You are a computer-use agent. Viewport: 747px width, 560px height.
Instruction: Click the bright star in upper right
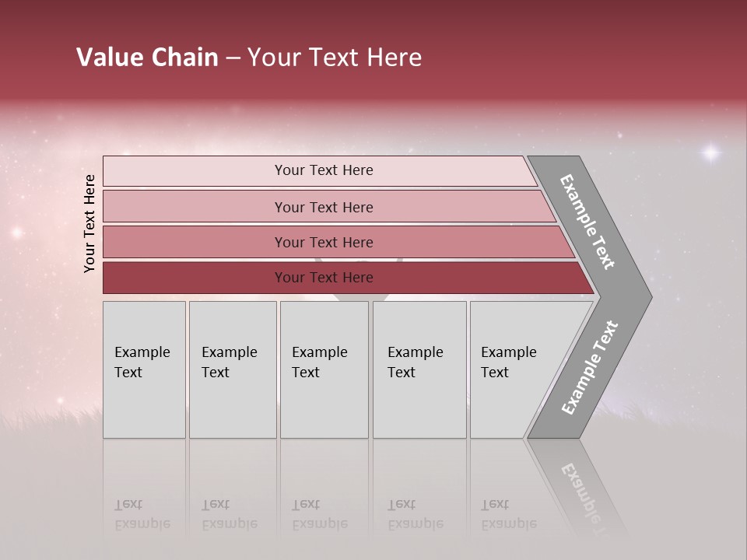[x=710, y=152]
